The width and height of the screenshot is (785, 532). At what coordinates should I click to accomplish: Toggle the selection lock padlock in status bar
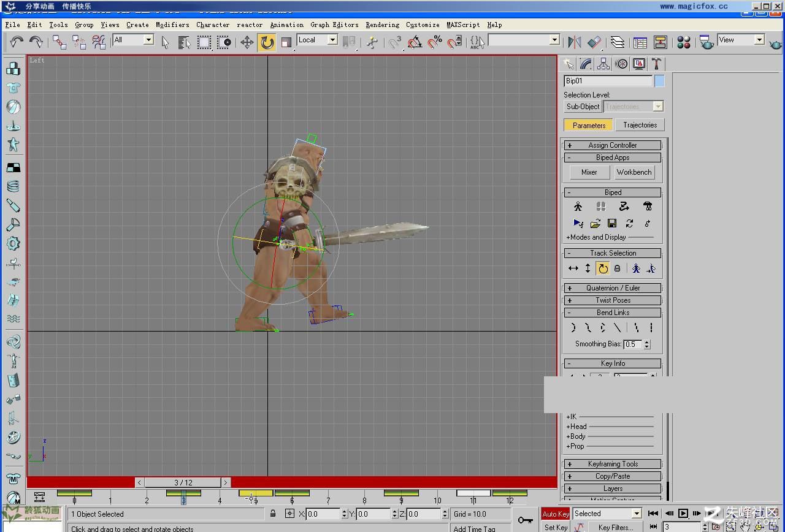pos(273,514)
